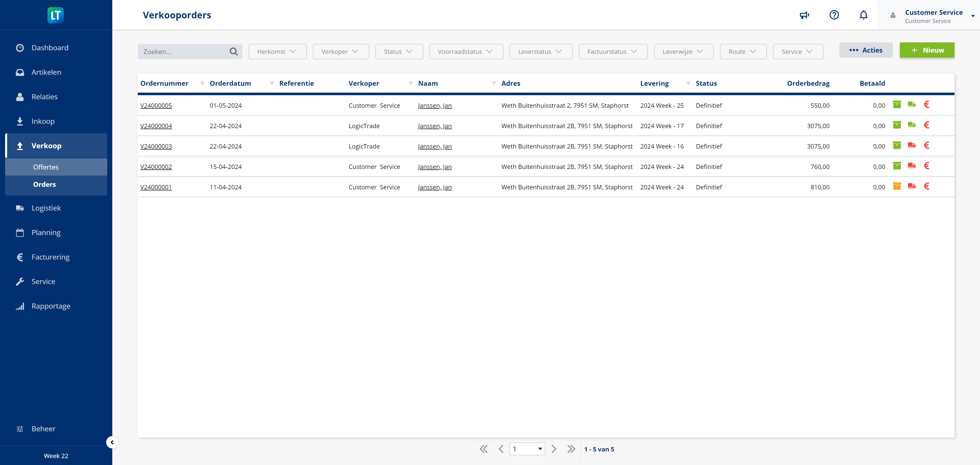The height and width of the screenshot is (465, 980).
Task: Toggle the Factuurstatus filter
Action: click(612, 50)
